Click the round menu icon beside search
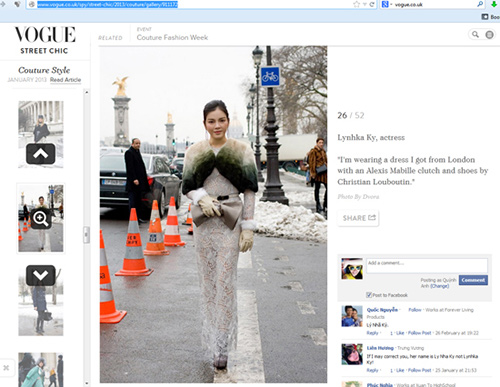Screen dimensions: 500x387 489,34
